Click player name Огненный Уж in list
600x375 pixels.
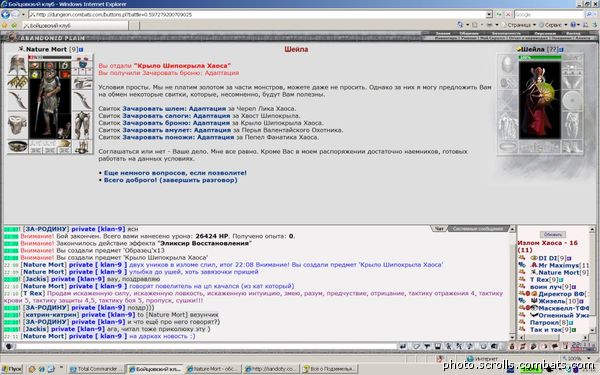[564, 315]
